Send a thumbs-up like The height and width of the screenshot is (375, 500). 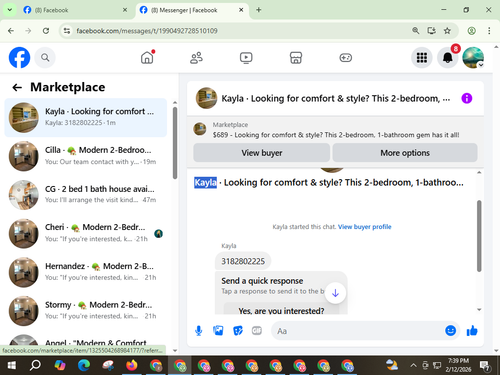[472, 331]
